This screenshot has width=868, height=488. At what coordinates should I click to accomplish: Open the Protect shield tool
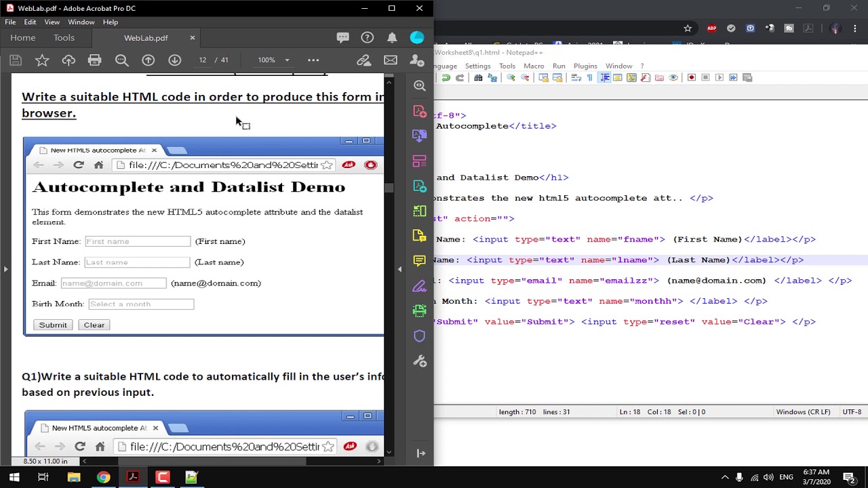point(420,336)
